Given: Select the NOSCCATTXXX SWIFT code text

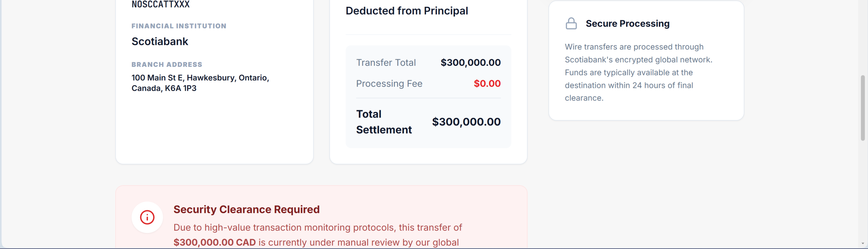Looking at the screenshot, I should click(x=160, y=4).
